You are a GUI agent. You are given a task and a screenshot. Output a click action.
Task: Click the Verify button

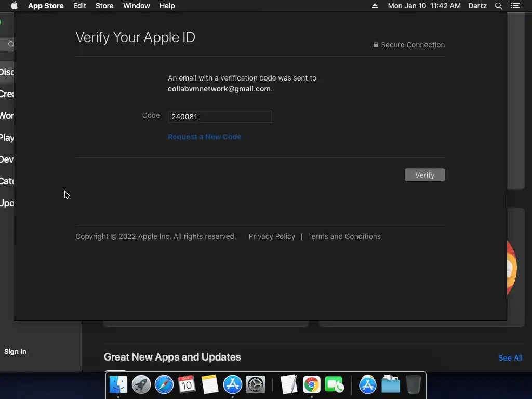tap(425, 175)
